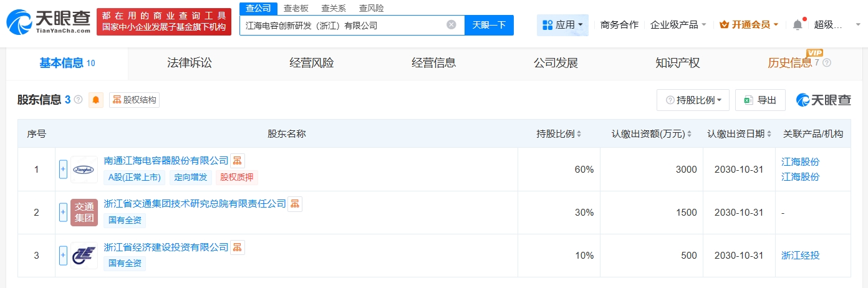
Task: Clear the search box text
Action: coord(451,25)
